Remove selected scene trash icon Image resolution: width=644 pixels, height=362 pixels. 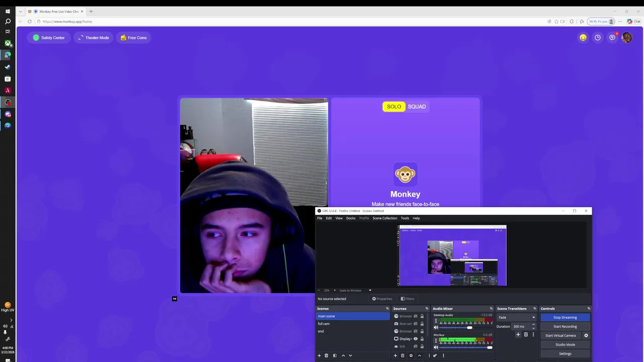click(x=326, y=355)
